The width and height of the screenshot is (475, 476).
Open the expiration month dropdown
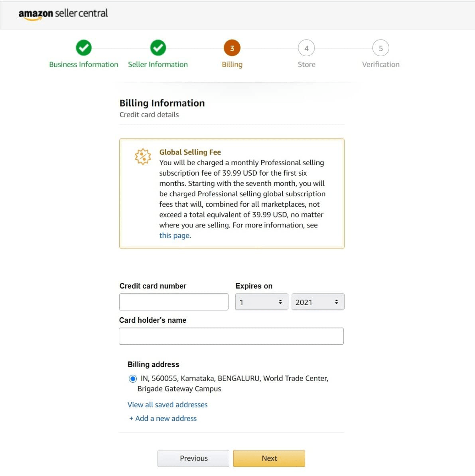point(261,302)
